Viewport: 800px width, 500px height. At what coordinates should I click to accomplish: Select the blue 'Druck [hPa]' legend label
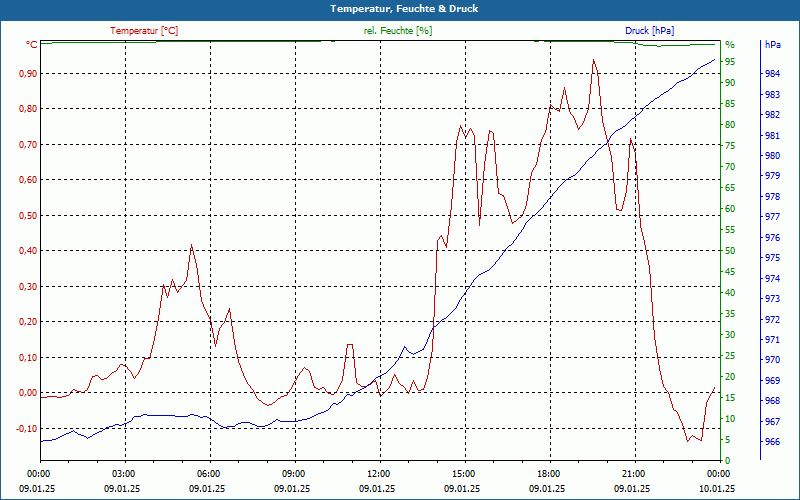pyautogui.click(x=649, y=31)
